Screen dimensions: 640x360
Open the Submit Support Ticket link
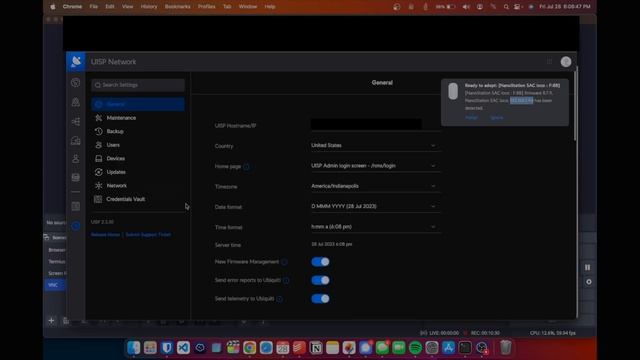148,235
